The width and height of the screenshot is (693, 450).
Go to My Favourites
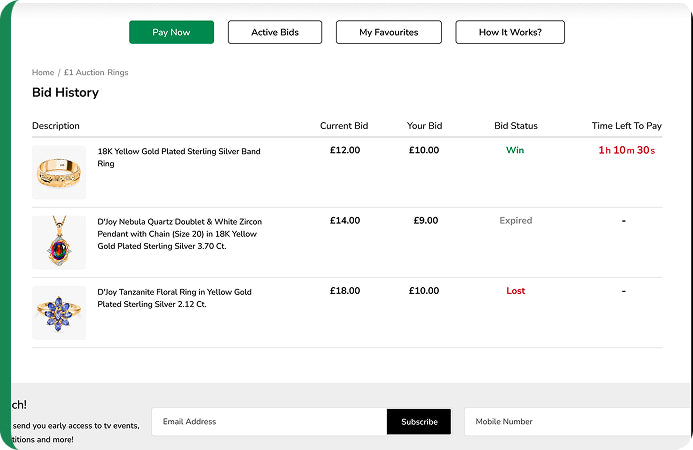tap(388, 32)
